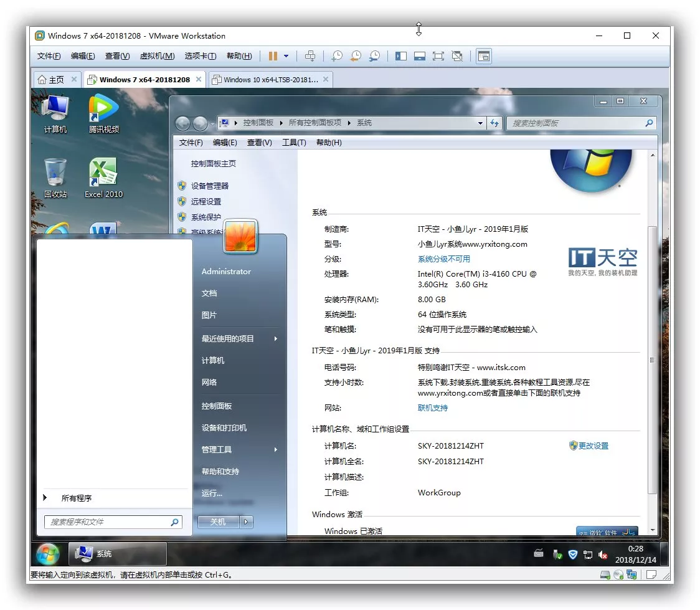Click the refresh button next to the address bar
Screen dimensions: 700x610
pos(494,123)
